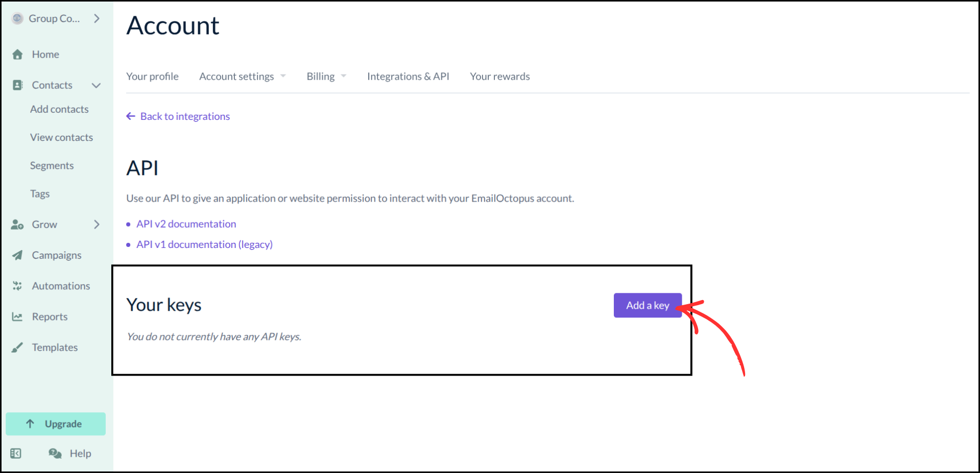
Task: Collapse the sidebar with the panel icon
Action: coord(16,453)
